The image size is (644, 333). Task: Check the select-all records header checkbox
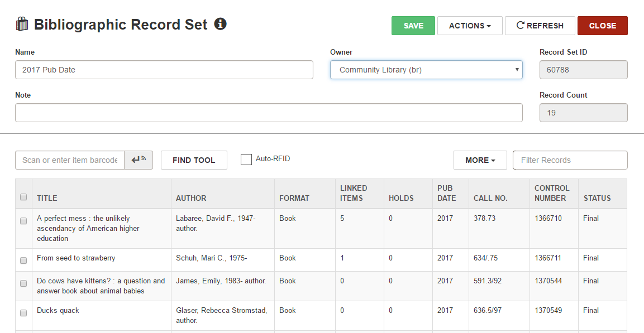click(x=23, y=197)
